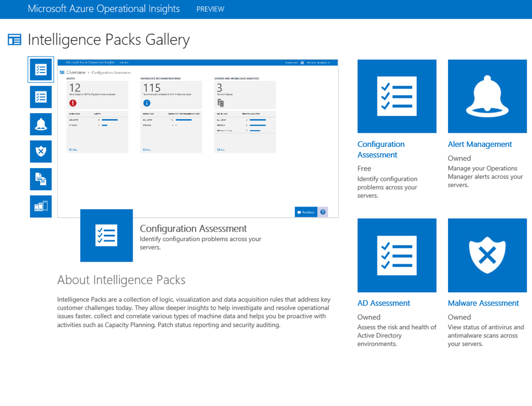Click the question mark help icon

point(323,212)
